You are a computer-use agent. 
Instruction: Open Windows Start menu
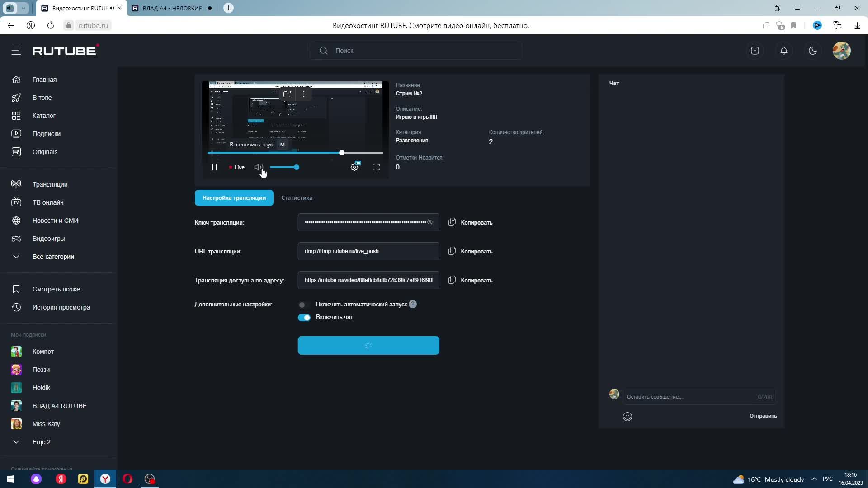click(x=11, y=479)
